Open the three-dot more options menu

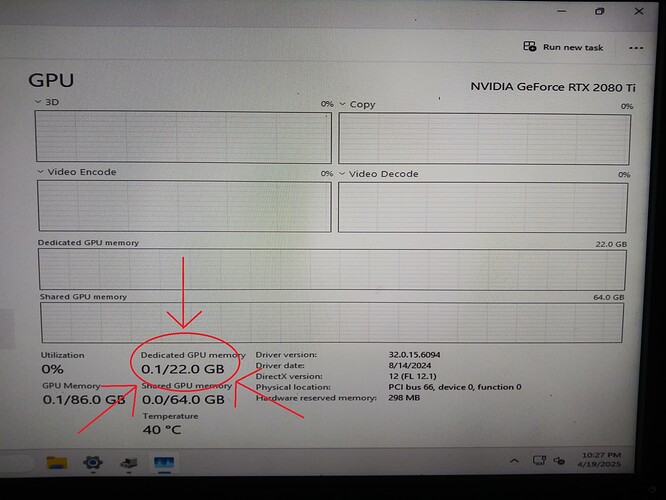click(x=636, y=48)
